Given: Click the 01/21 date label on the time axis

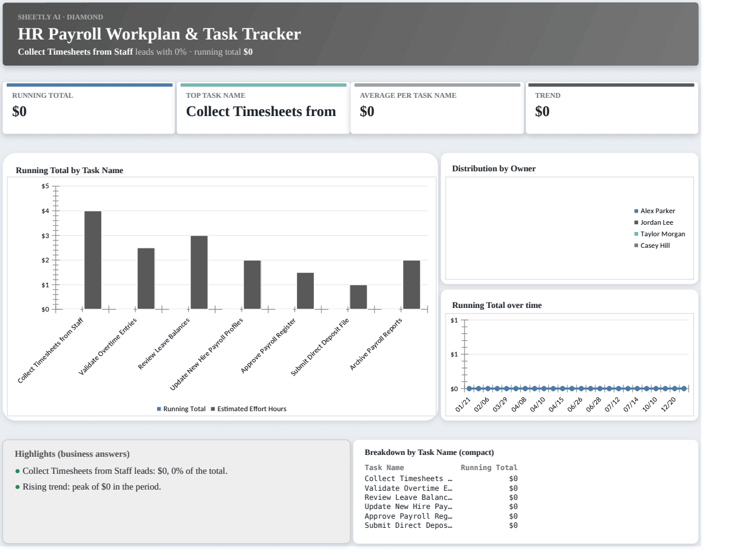Looking at the screenshot, I should tap(463, 405).
